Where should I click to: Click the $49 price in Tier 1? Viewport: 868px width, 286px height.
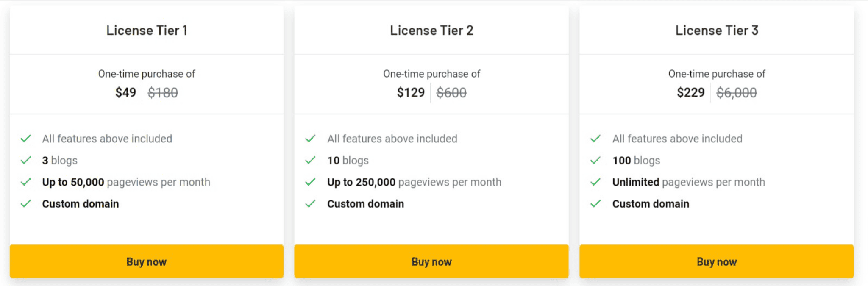click(126, 92)
